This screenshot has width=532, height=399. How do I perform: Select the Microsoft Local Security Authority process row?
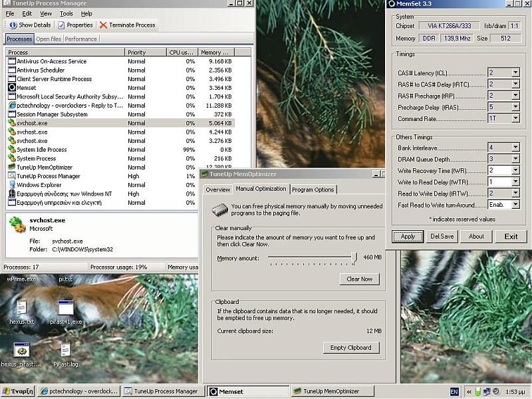point(120,96)
